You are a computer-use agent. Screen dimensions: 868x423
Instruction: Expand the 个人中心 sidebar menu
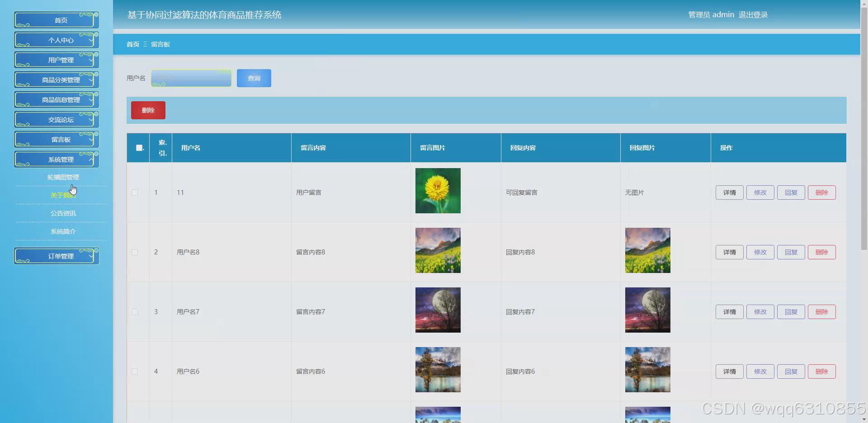[57, 40]
